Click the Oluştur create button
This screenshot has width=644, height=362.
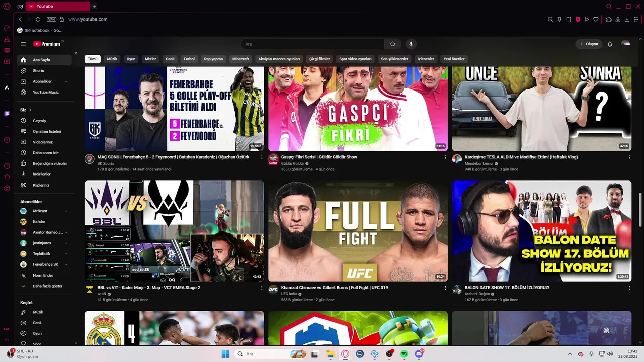(x=589, y=44)
